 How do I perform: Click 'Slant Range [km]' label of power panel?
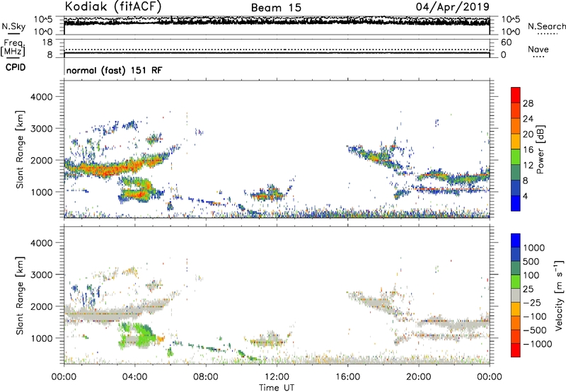20,149
